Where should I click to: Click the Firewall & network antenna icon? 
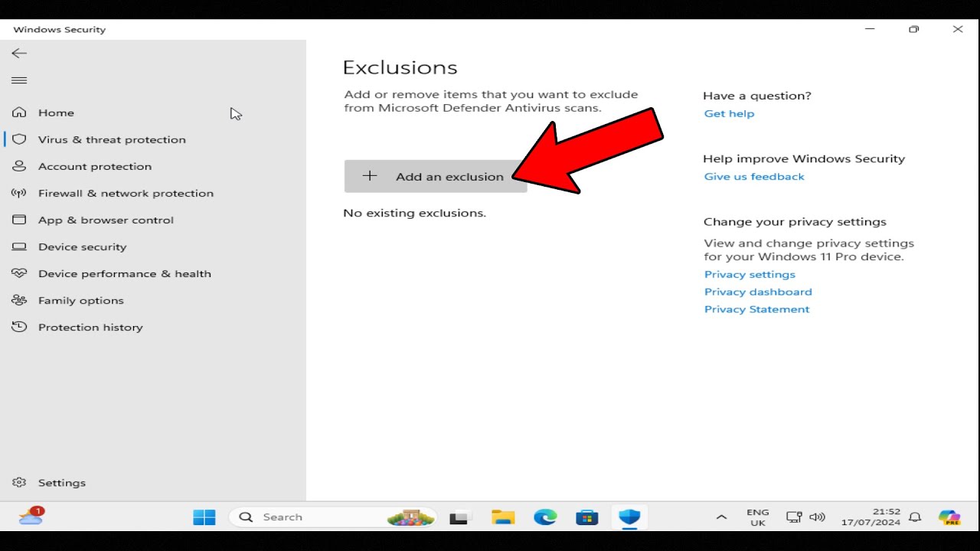[x=19, y=193]
